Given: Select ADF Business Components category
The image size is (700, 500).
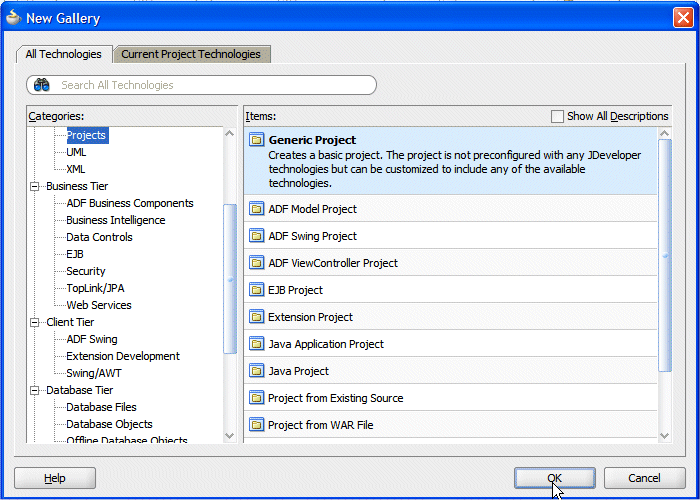Looking at the screenshot, I should pyautogui.click(x=130, y=203).
